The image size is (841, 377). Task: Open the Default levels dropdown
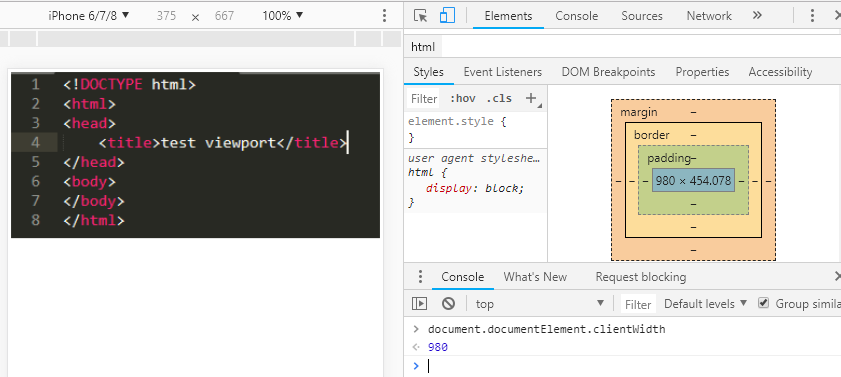(705, 304)
